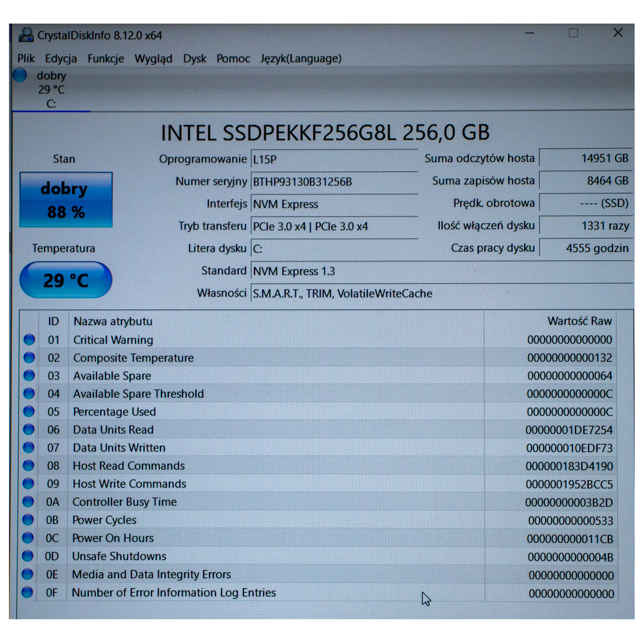The image size is (644, 644).
Task: Click the Własności field with S.M.A.R.T., TRIM
Action: point(442,293)
